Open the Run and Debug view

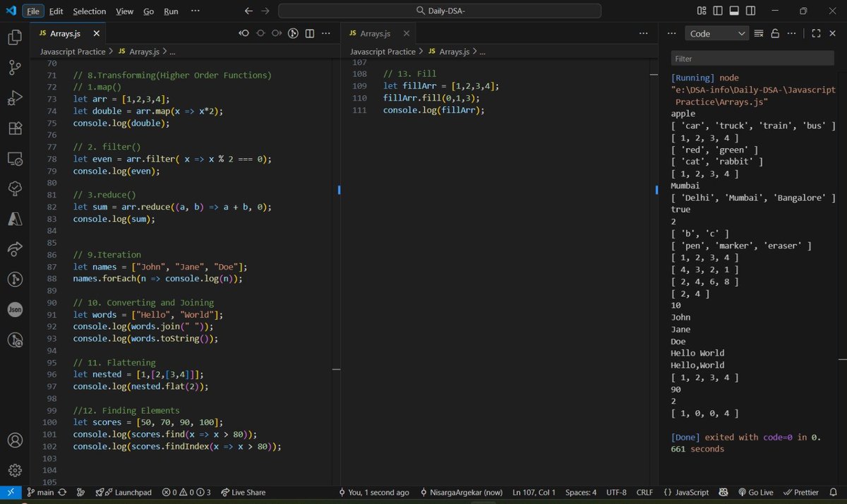coord(15,98)
